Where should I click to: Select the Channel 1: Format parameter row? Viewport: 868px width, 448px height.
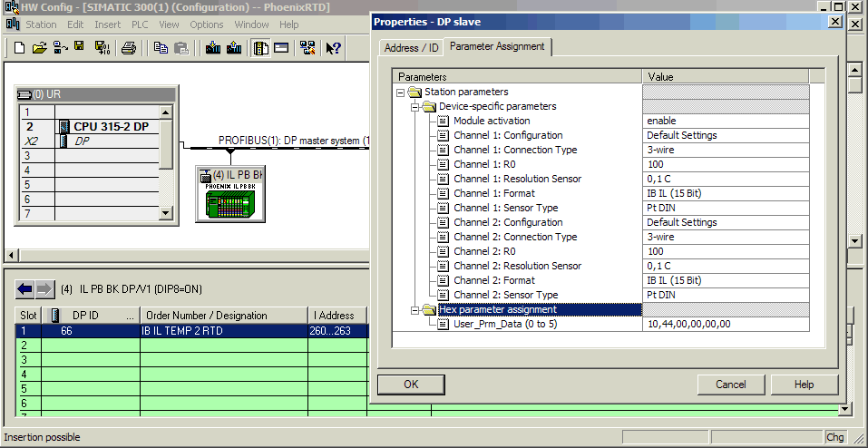[x=494, y=193]
